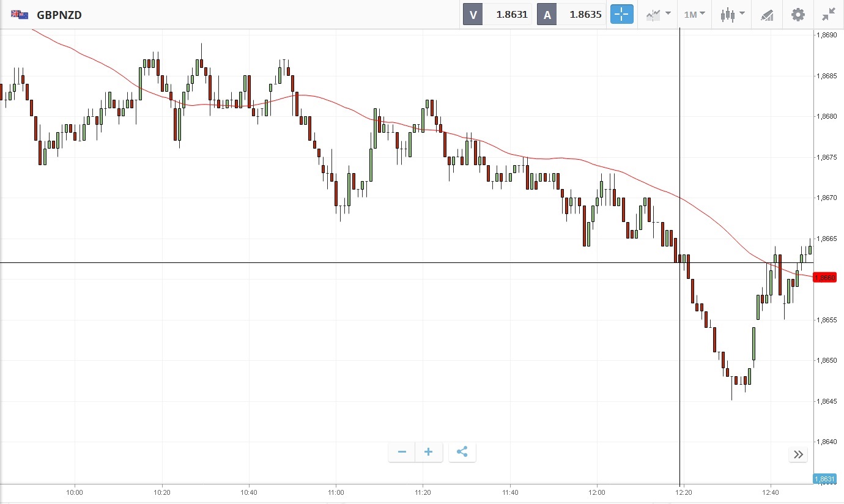Zoom in with the plus button
Viewport: 844px width, 504px height.
429,452
